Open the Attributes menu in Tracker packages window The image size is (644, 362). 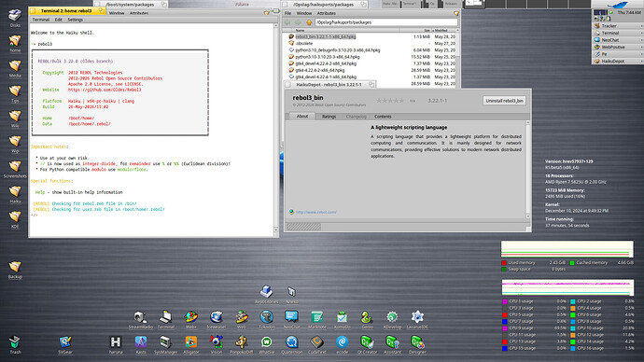click(327, 14)
